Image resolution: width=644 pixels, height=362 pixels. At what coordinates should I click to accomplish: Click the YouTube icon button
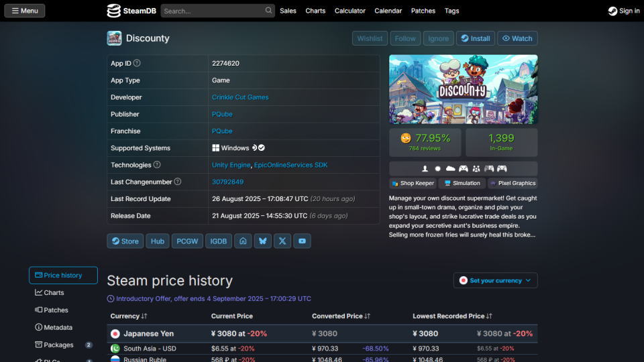(x=302, y=241)
